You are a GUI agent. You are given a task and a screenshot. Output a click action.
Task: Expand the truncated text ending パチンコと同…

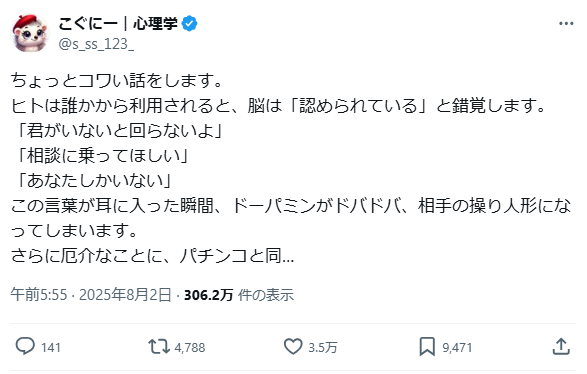pyautogui.click(x=152, y=256)
